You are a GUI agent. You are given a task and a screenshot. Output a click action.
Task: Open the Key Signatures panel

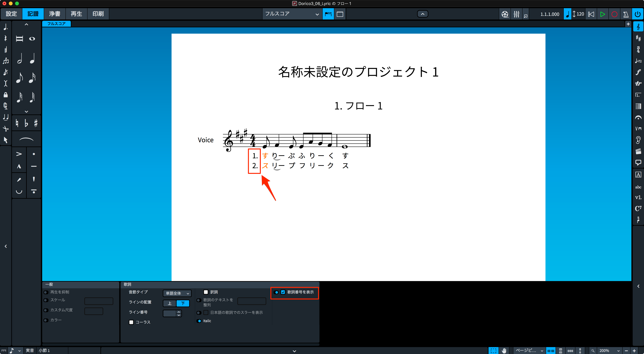point(638,38)
